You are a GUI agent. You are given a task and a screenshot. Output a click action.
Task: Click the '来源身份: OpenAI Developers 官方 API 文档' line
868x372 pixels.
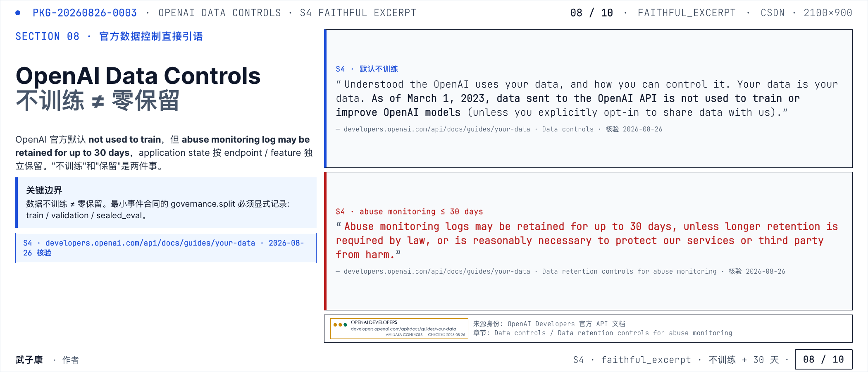point(549,324)
